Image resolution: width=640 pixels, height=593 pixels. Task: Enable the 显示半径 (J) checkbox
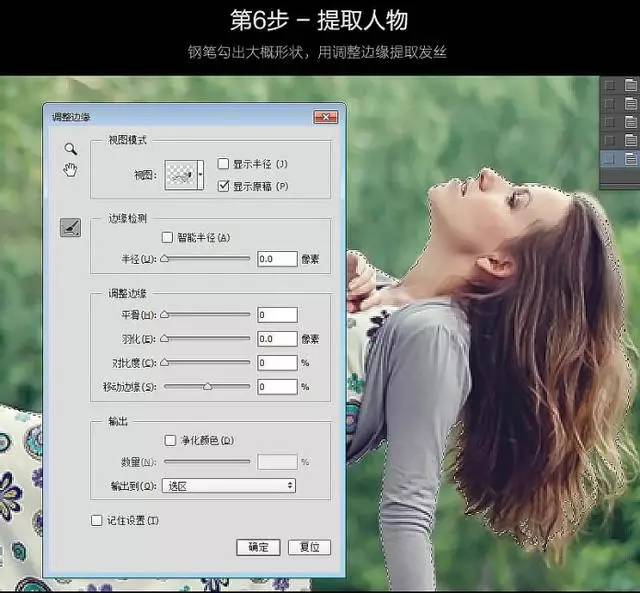(224, 164)
